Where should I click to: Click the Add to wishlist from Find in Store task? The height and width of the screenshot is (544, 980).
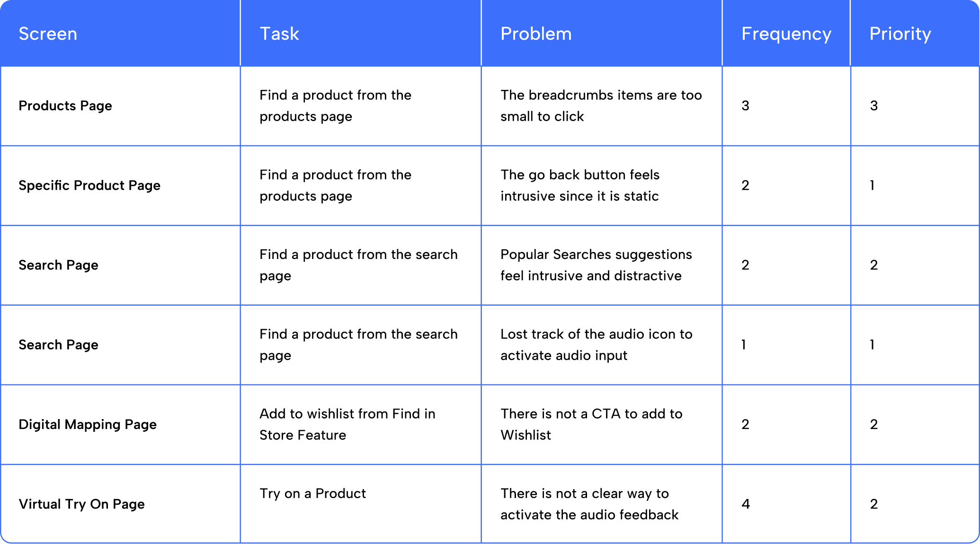tap(347, 424)
